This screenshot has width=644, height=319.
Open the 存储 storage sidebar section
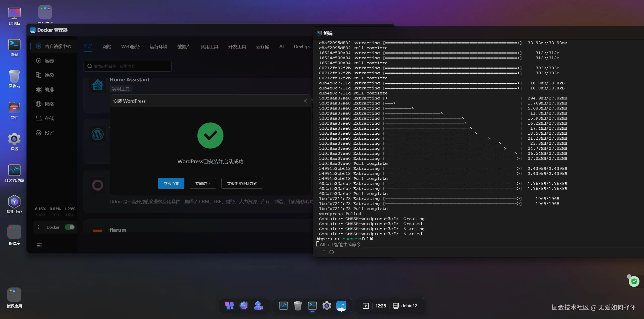49,118
